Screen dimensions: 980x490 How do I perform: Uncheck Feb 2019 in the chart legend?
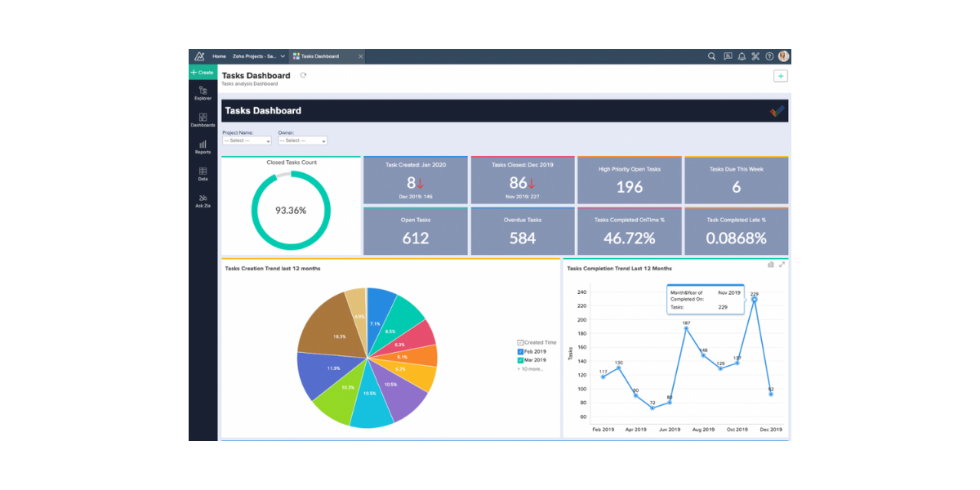[520, 351]
